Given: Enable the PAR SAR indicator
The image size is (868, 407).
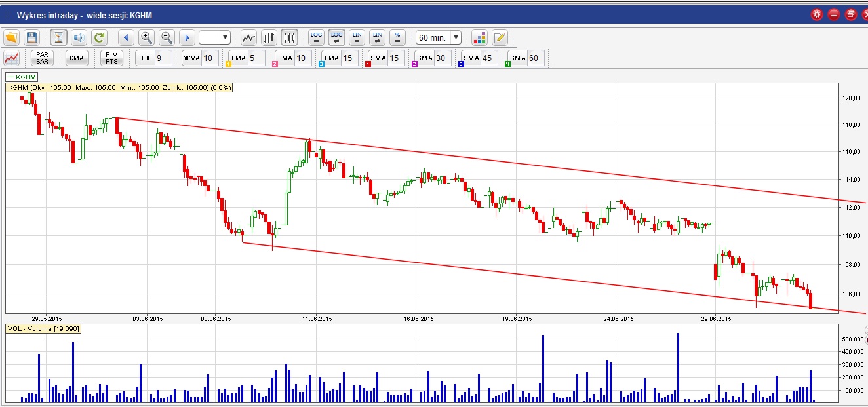Looking at the screenshot, I should (x=42, y=58).
